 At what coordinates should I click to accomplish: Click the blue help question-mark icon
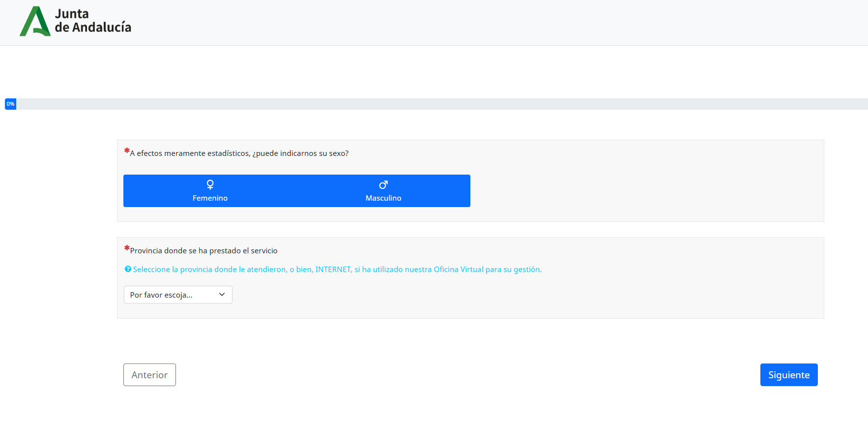click(128, 269)
